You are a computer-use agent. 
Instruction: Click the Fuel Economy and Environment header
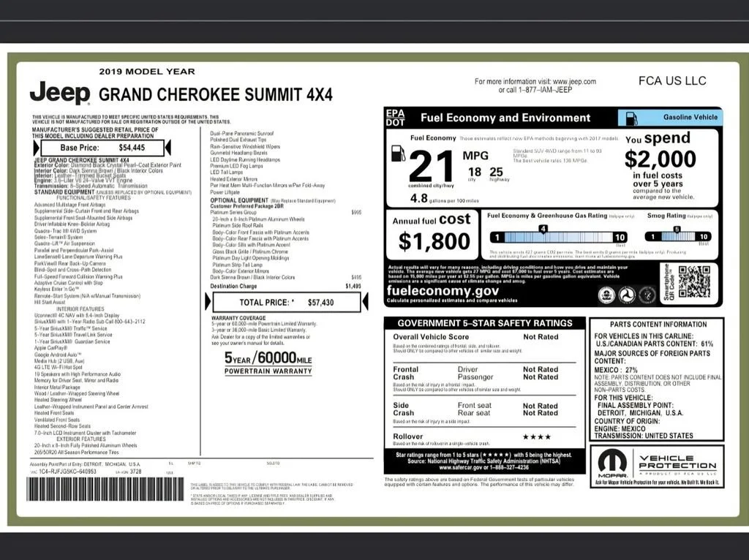tap(505, 118)
